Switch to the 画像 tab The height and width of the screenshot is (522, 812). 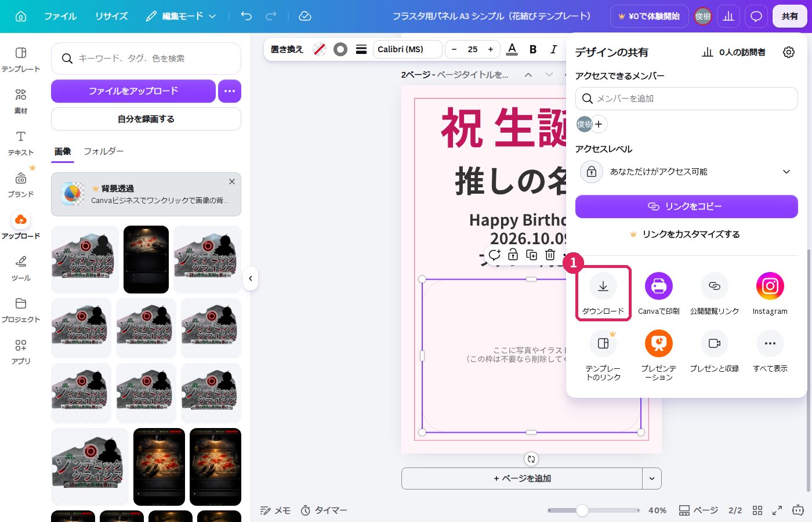[63, 151]
